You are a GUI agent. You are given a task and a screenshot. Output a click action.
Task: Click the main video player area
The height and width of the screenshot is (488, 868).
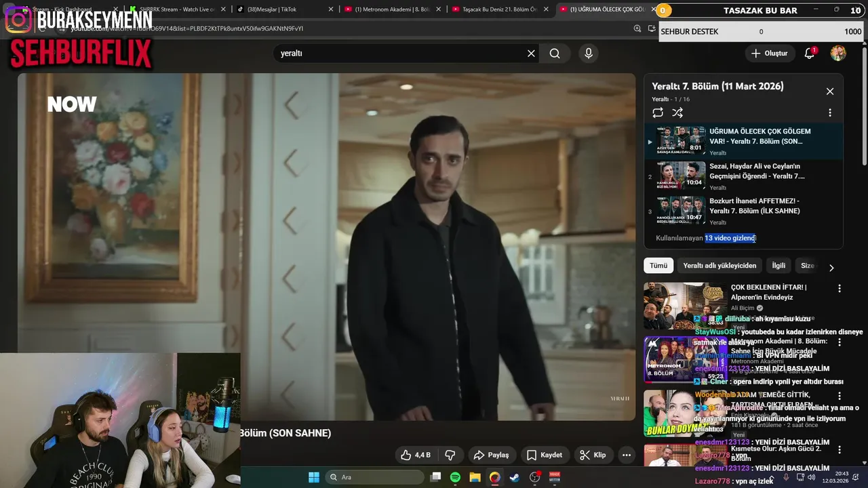(326, 247)
